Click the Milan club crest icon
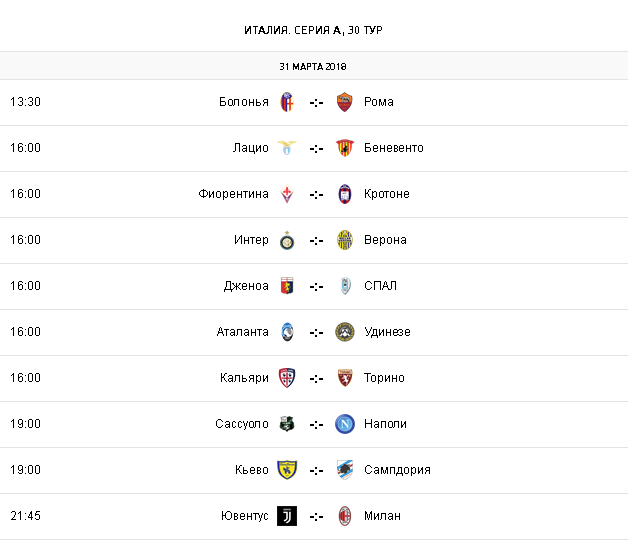The width and height of the screenshot is (628, 541). click(x=345, y=516)
